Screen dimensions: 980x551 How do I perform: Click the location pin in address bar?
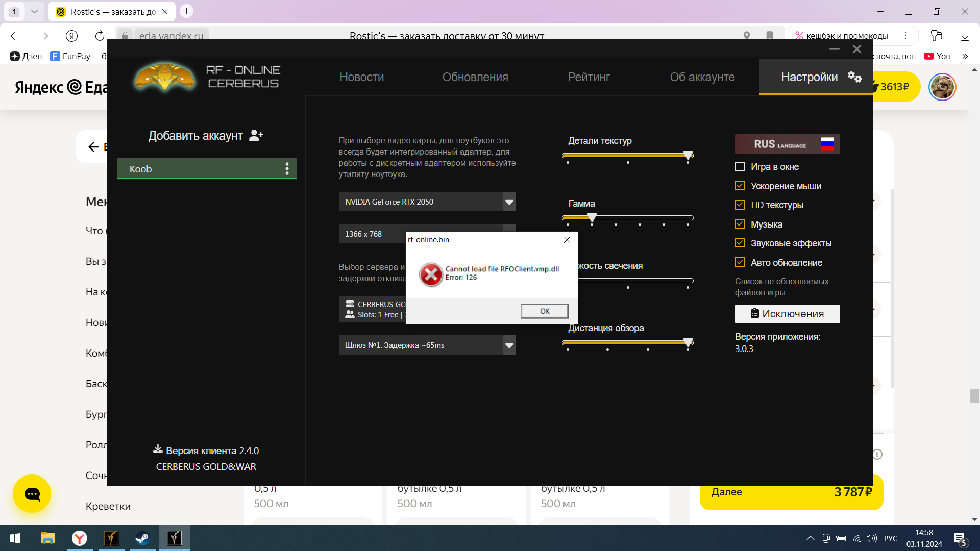tap(747, 36)
